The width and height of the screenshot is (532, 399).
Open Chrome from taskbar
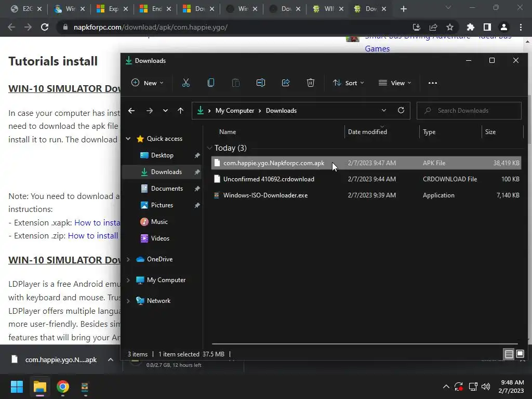63,387
